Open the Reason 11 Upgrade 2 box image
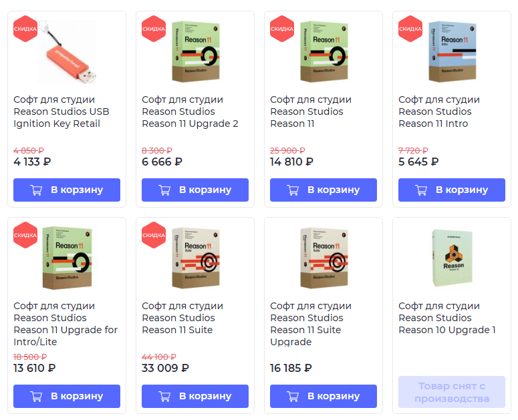This screenshot has width=518, height=420. pos(195,52)
